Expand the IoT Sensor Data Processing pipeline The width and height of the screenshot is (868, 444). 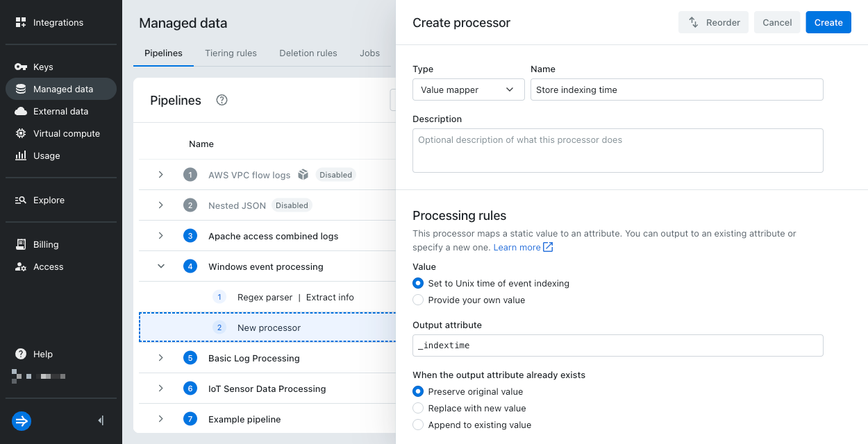click(x=161, y=388)
